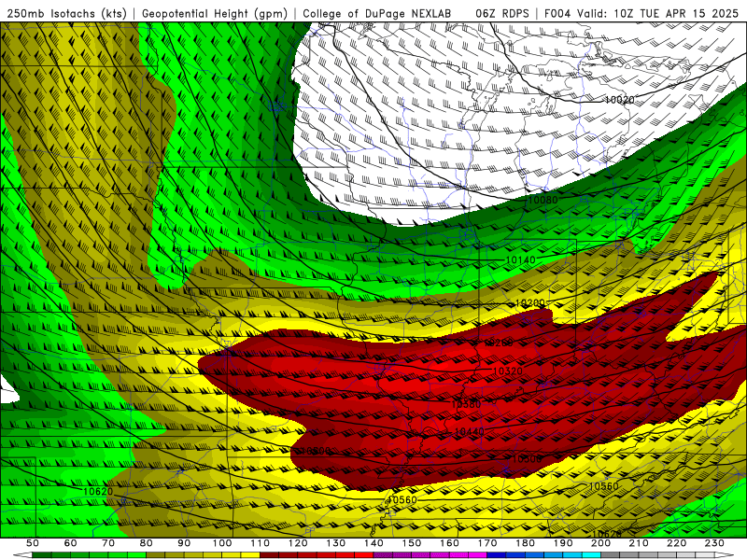Click the 10020 height contour label
The width and height of the screenshot is (747, 560).
click(619, 100)
